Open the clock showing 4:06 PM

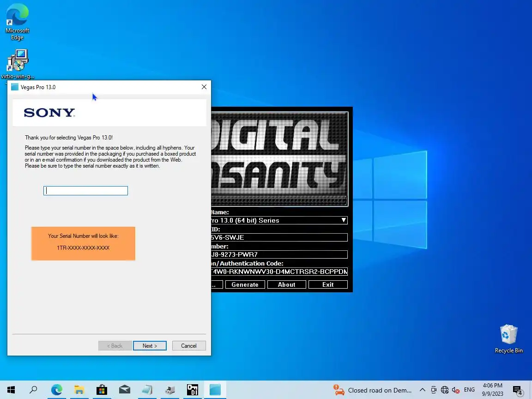(x=493, y=389)
